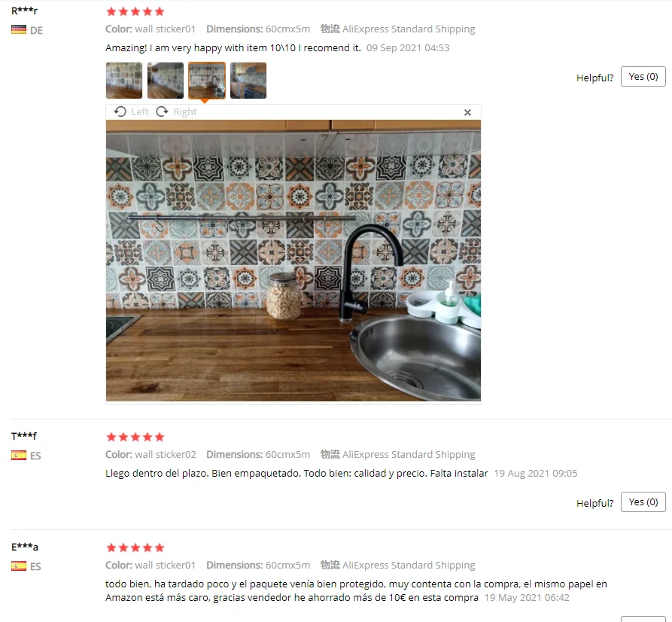Screen dimensions: 672x622
Task: Click the rotate Right icon
Action: click(x=162, y=112)
